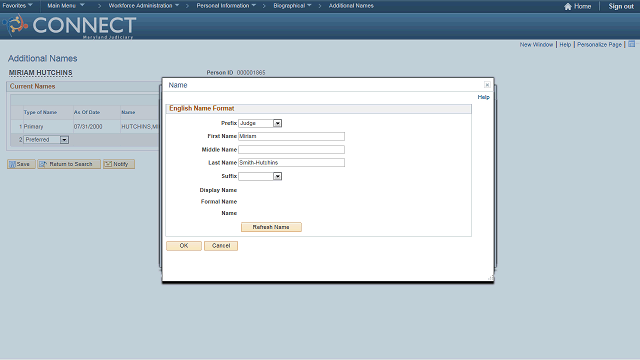The image size is (640, 360).
Task: Click the Primary name type cell
Action: tap(33, 127)
